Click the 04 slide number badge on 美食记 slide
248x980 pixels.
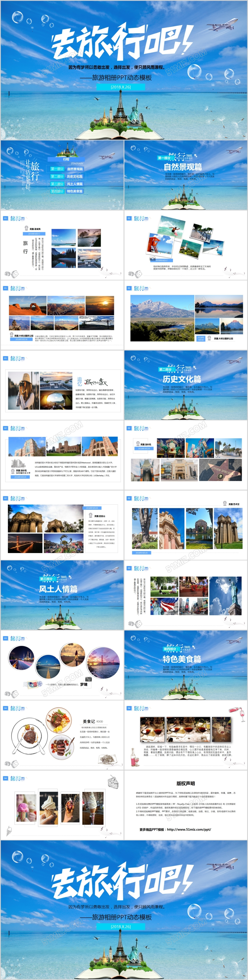(x=5, y=708)
